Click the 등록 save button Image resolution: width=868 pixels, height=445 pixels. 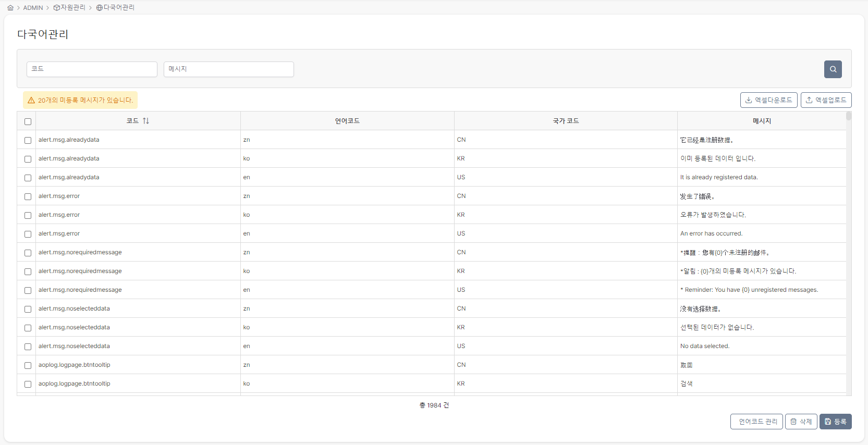835,422
